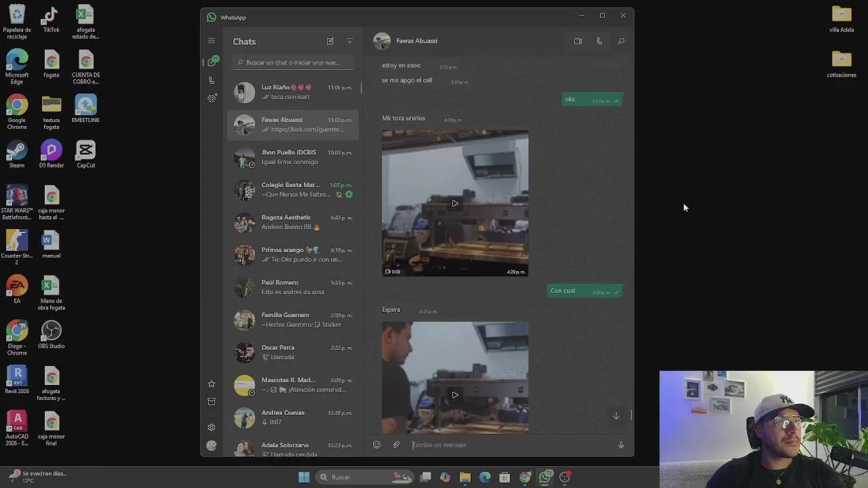
Task: Open the Calls tab in WhatsApp sidebar
Action: [212, 80]
